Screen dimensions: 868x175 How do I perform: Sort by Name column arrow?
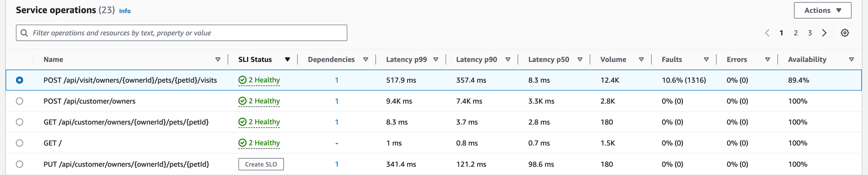[x=218, y=60]
